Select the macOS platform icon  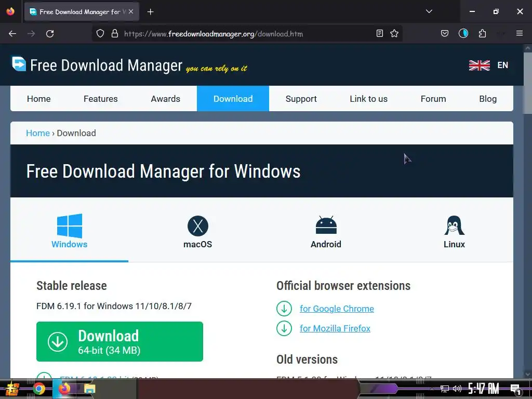point(198,226)
